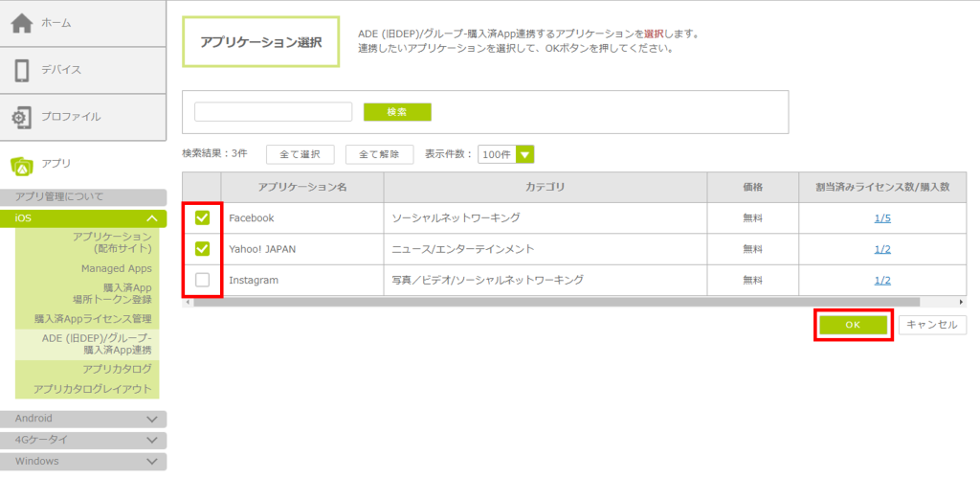Image resolution: width=980 pixels, height=479 pixels.
Task: Uncheck the Facebook checkbox
Action: pos(202,217)
